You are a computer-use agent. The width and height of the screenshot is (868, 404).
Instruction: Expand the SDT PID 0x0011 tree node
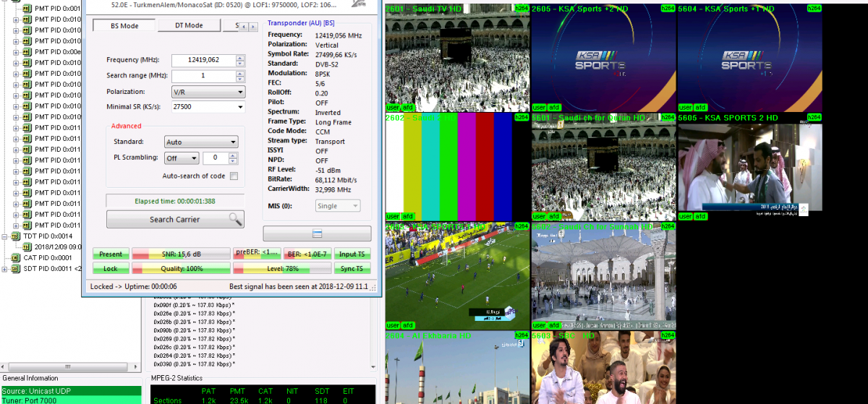click(x=5, y=269)
